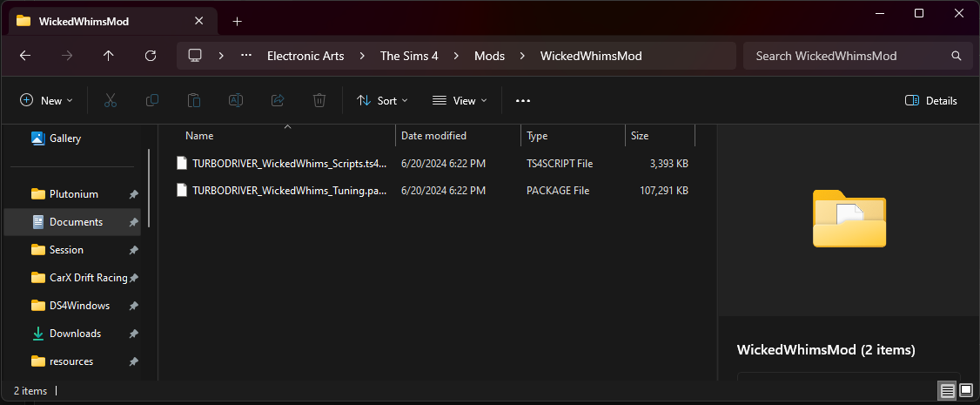980x405 pixels.
Task: Refresh the current folder view
Action: pos(150,56)
